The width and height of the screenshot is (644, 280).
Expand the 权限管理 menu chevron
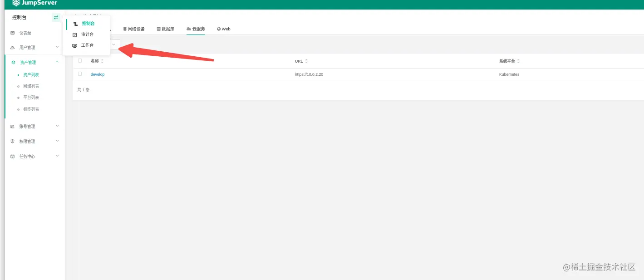57,141
